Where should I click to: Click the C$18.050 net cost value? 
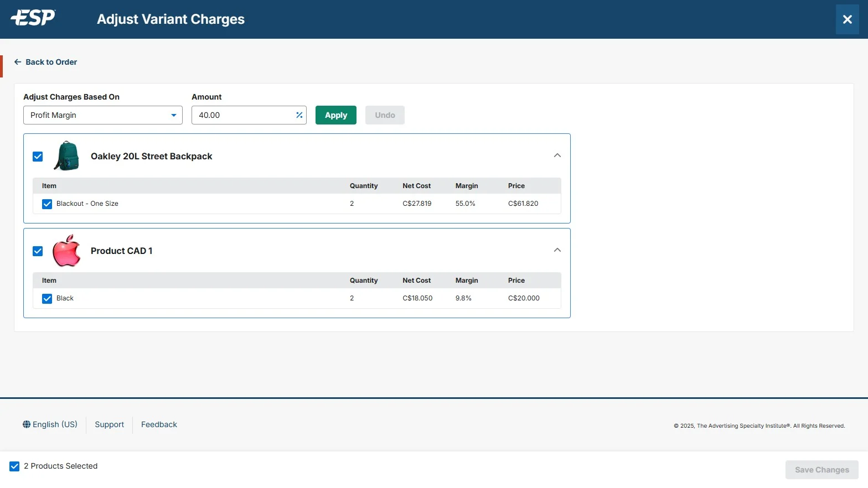click(x=417, y=298)
